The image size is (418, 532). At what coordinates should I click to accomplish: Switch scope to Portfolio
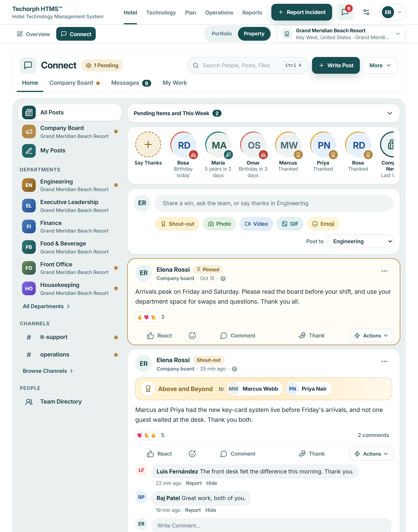(x=222, y=34)
